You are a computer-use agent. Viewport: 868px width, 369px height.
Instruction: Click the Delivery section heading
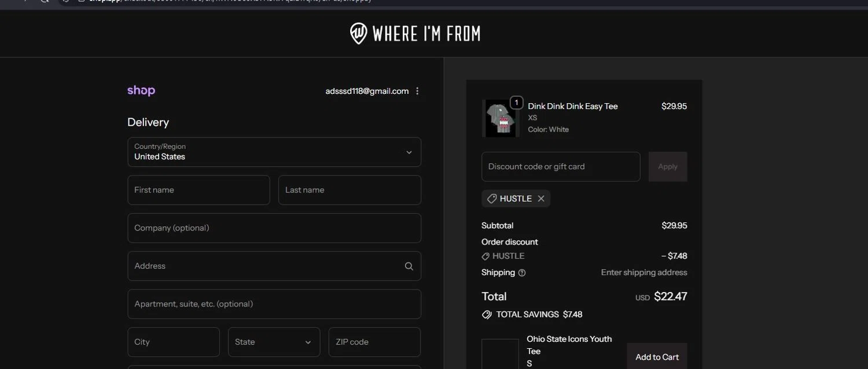pyautogui.click(x=148, y=122)
